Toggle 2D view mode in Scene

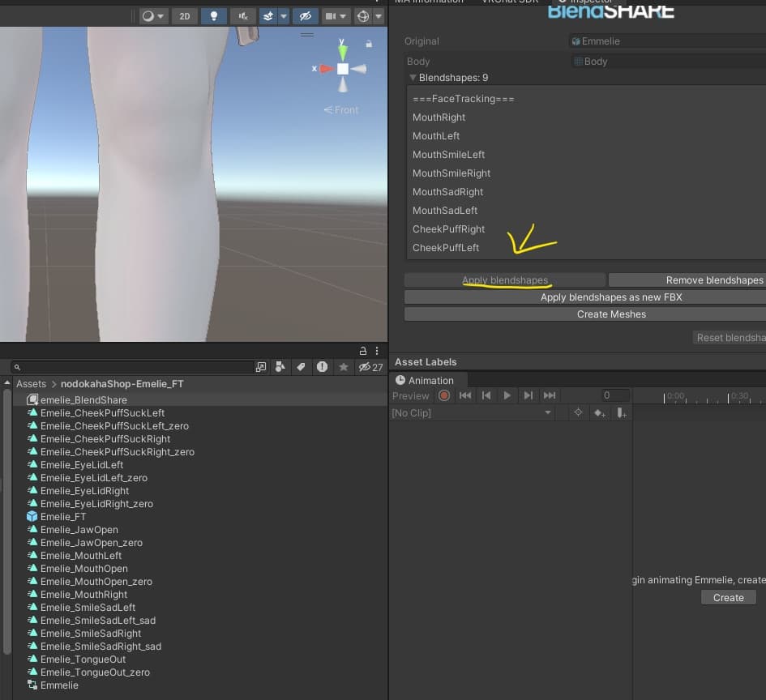click(x=184, y=16)
